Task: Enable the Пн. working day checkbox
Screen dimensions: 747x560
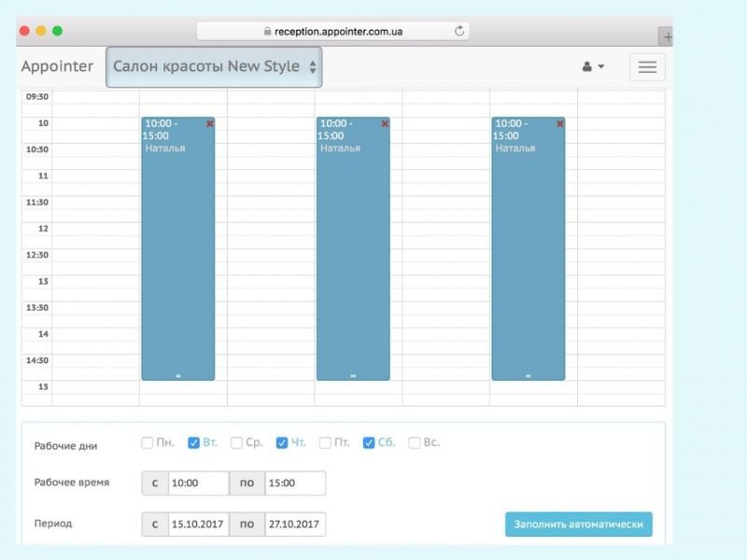Action: coord(148,442)
